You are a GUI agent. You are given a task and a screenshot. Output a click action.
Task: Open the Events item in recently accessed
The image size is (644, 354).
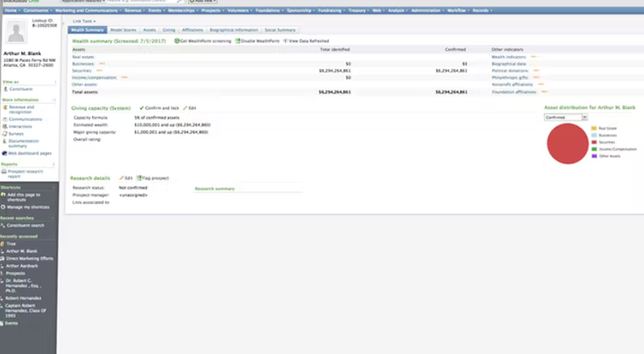11,323
